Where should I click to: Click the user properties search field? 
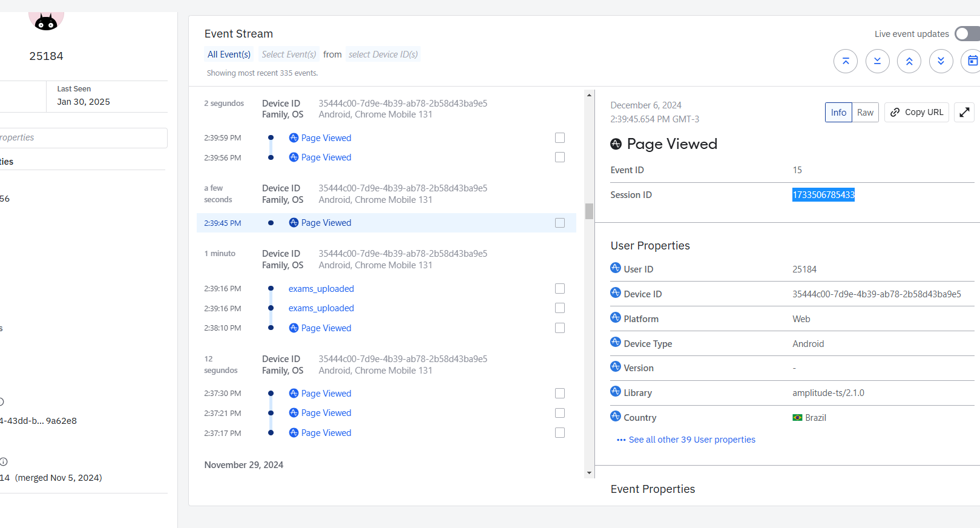[x=84, y=138]
